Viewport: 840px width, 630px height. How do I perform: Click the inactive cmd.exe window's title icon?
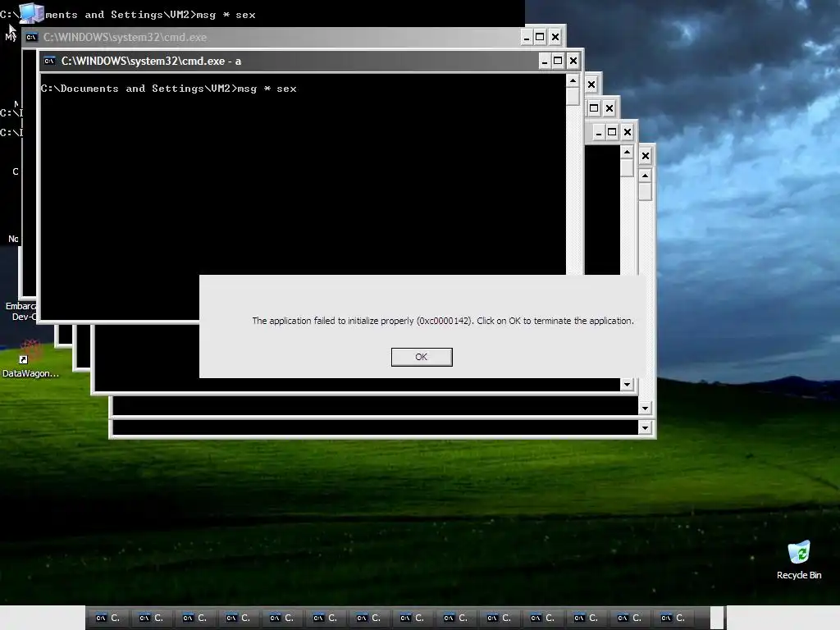tap(32, 37)
